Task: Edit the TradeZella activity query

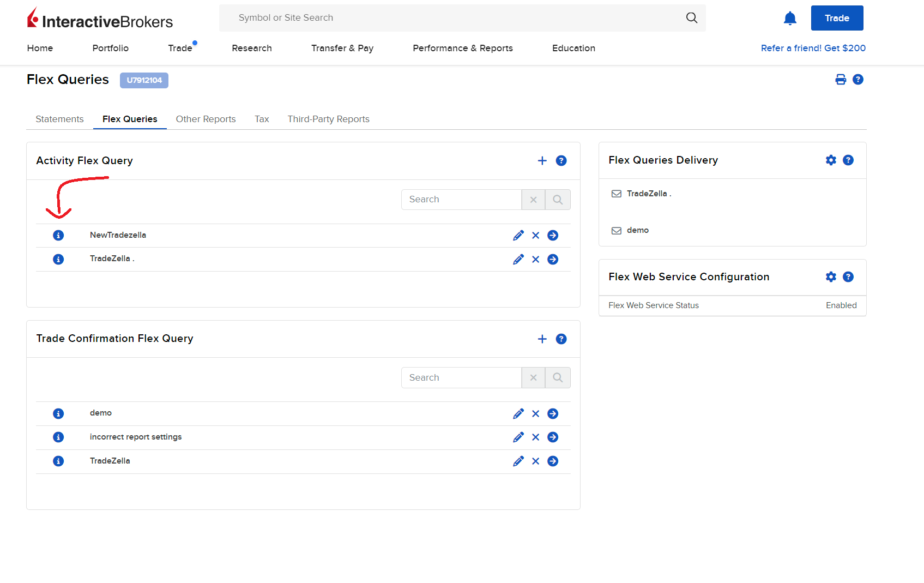Action: pyautogui.click(x=518, y=259)
